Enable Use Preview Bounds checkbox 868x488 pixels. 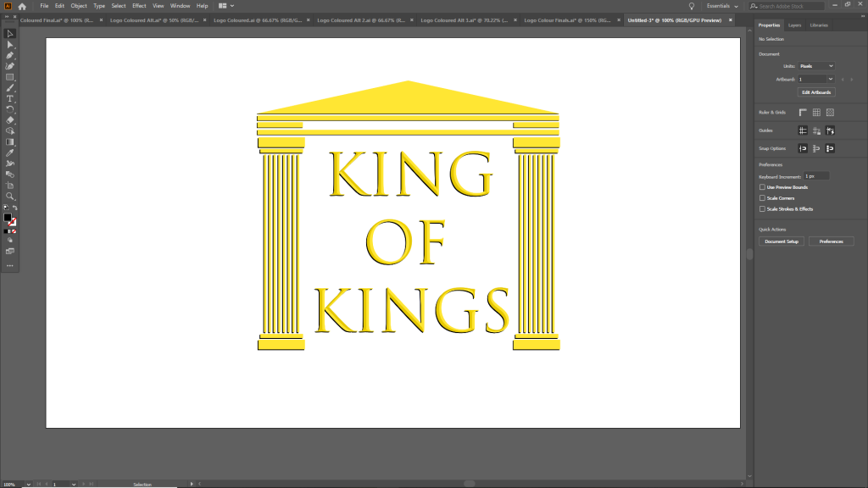coord(762,187)
